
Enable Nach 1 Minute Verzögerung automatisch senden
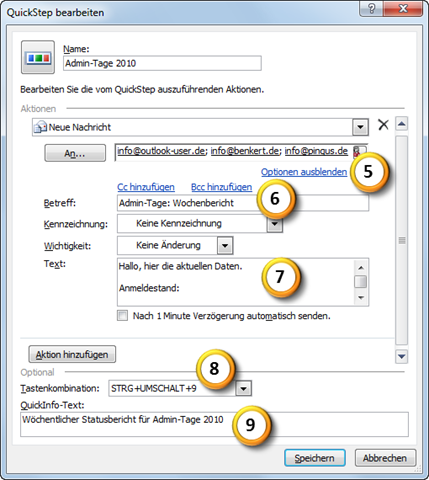coord(122,315)
